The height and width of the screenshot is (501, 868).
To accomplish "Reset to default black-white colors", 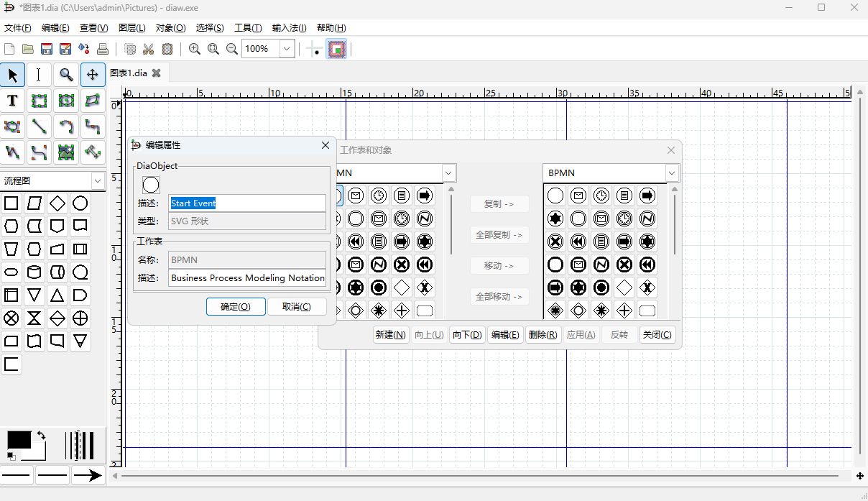I will [x=11, y=456].
